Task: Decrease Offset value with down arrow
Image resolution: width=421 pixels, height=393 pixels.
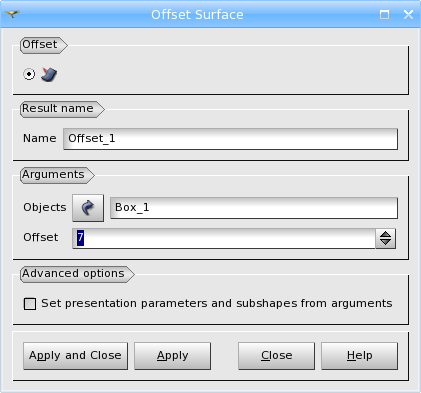Action: click(386, 242)
